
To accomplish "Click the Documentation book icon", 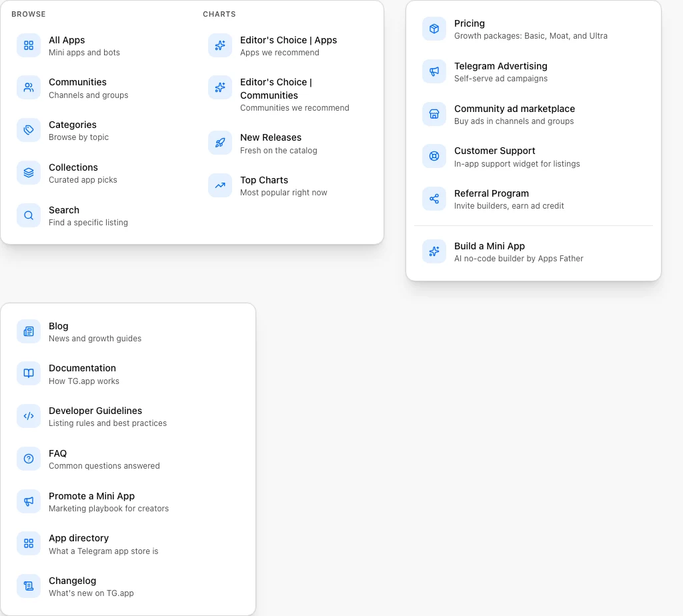I will [x=29, y=373].
